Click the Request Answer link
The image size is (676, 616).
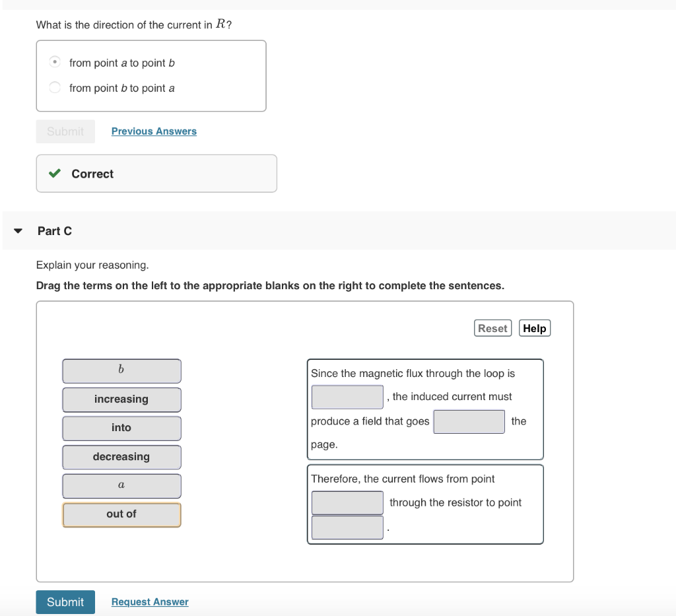click(150, 602)
